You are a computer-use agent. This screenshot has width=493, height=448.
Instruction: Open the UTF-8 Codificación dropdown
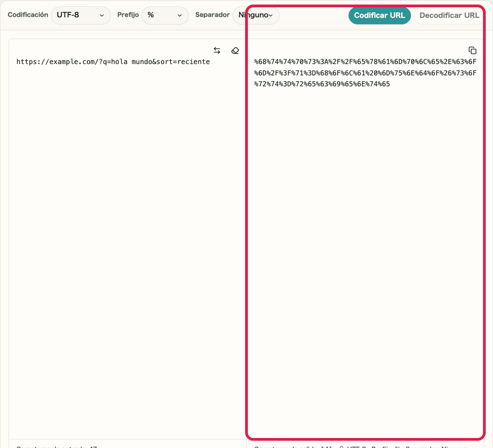80,15
